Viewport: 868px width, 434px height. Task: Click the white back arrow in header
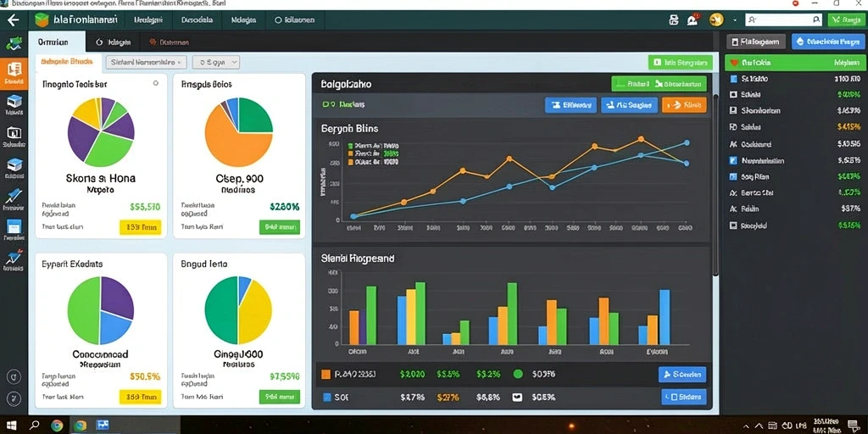(x=14, y=20)
